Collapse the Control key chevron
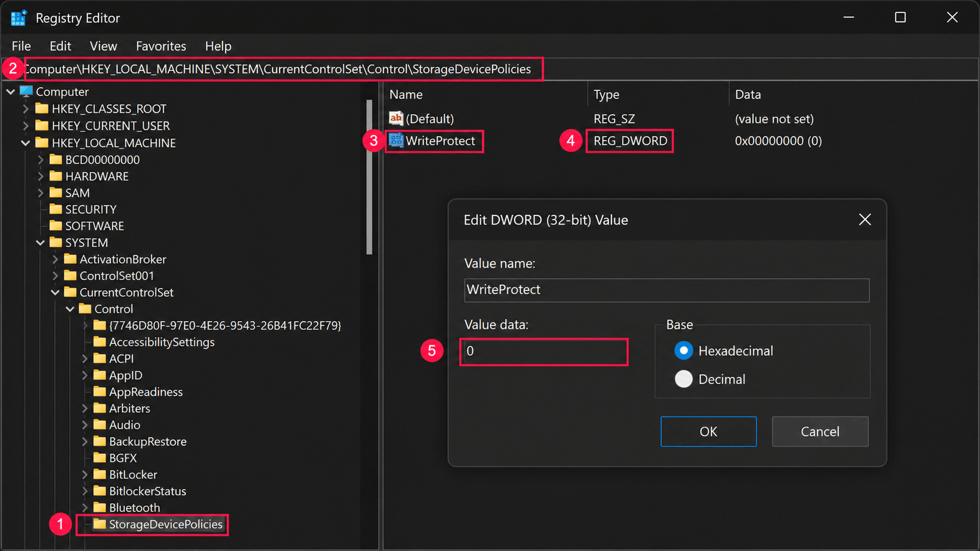Image resolution: width=980 pixels, height=551 pixels. (x=70, y=309)
